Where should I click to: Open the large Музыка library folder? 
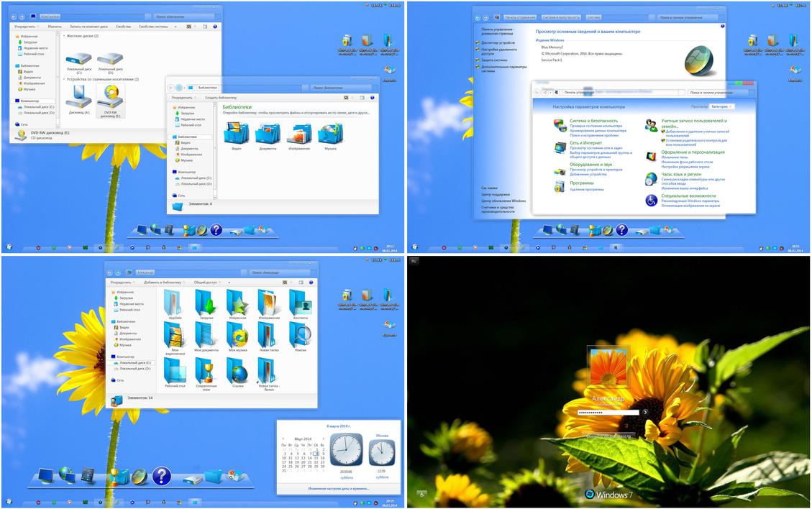(x=330, y=133)
